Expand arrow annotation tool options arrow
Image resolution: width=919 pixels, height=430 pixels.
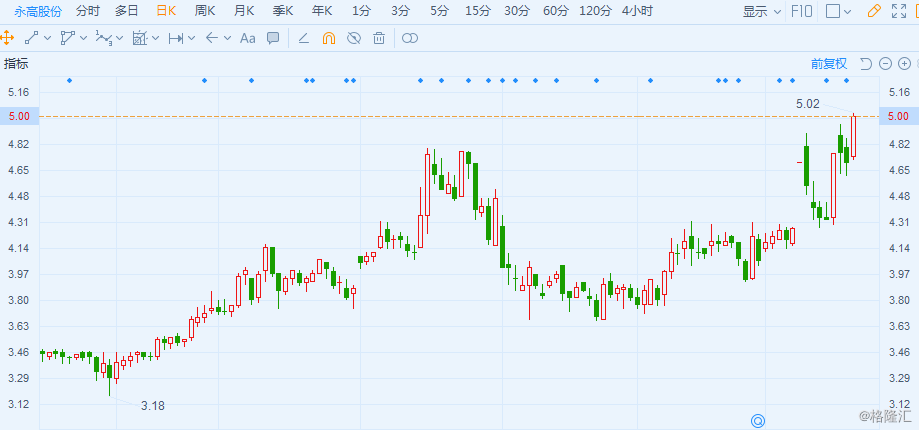[x=227, y=39]
